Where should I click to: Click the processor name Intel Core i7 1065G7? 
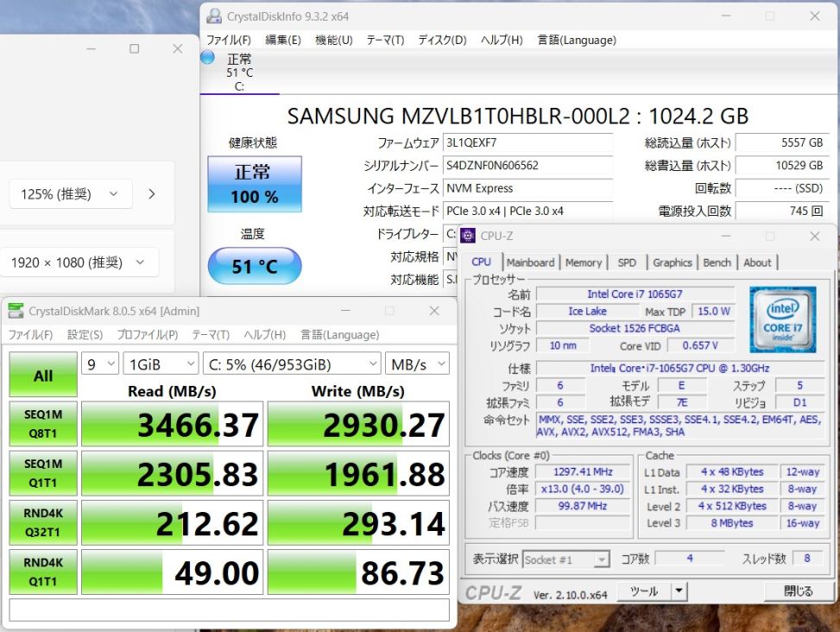pyautogui.click(x=635, y=294)
